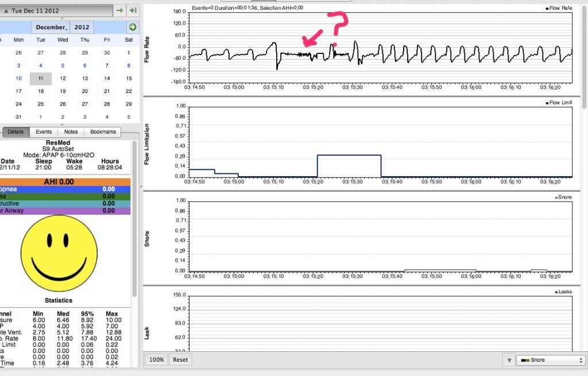Select day 18 in the calendar

41,91
